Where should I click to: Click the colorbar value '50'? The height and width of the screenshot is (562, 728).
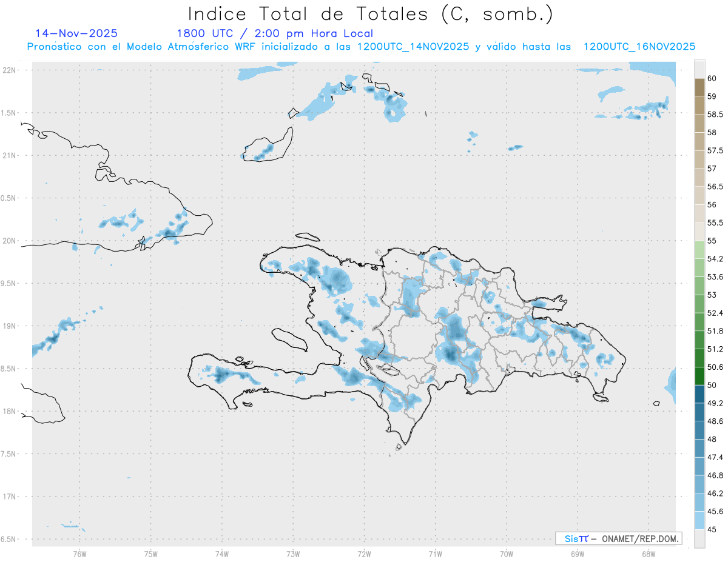tap(712, 385)
